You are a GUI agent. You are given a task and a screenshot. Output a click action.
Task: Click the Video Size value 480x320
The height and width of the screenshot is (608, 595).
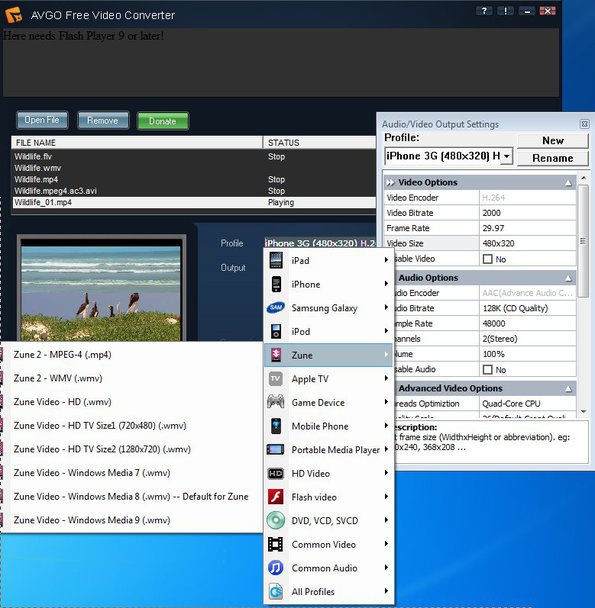point(528,244)
